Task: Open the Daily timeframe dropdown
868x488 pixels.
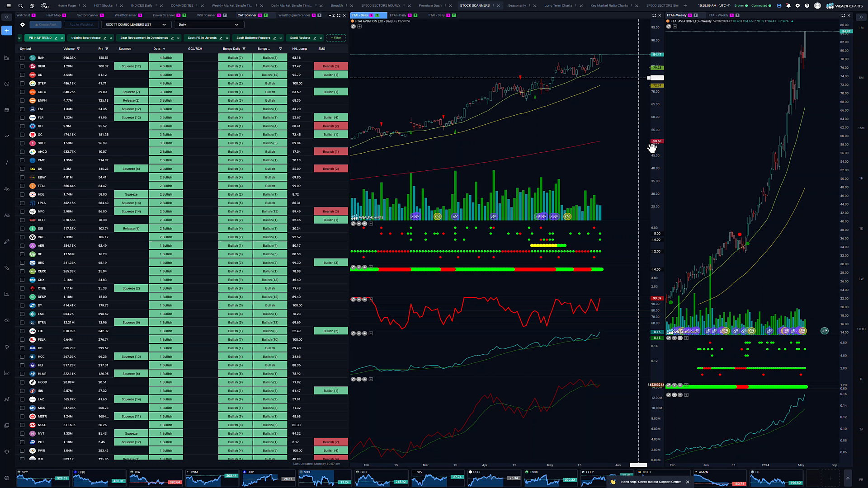Action: click(209, 25)
